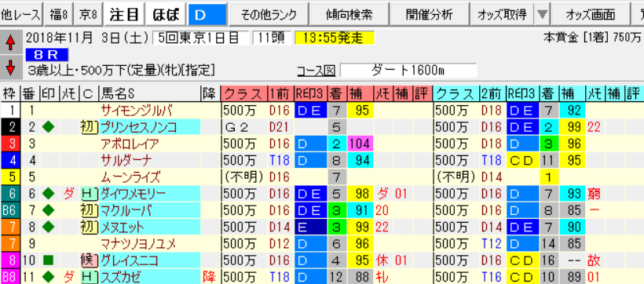Image resolution: width=644 pixels, height=284 pixels.
Task: Click green diamond mark for ダイワメモリー
Action: click(x=49, y=194)
